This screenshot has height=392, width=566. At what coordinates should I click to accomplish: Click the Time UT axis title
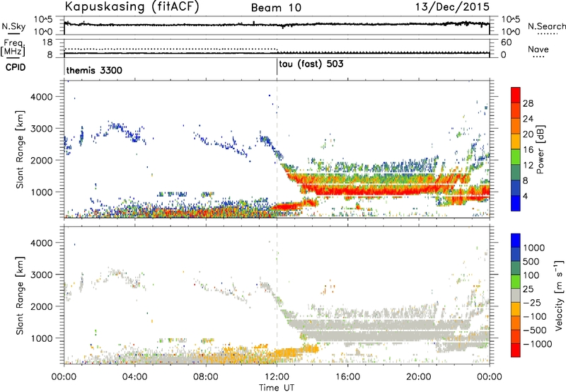[x=277, y=388]
